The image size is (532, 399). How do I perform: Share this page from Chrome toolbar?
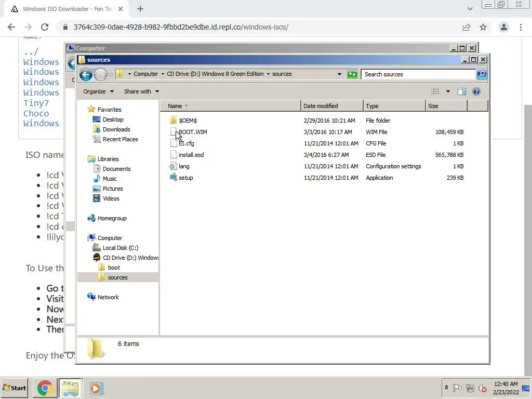(467, 27)
